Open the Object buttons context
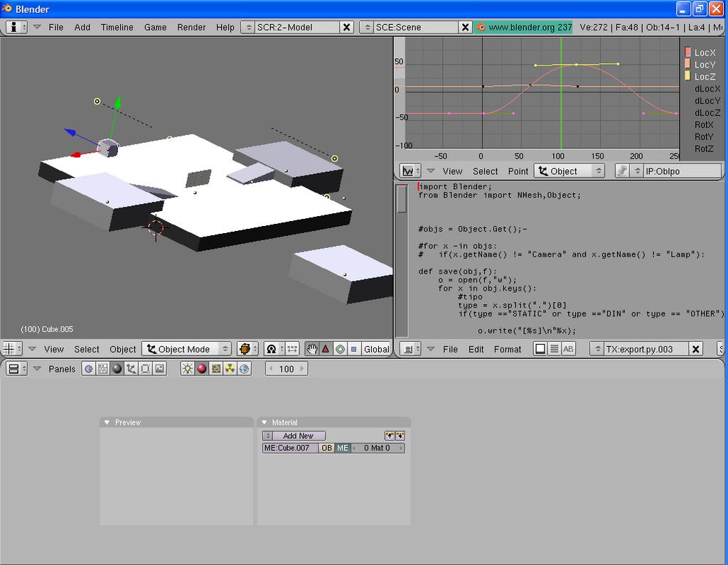Image resolution: width=728 pixels, height=565 pixels. tap(132, 369)
